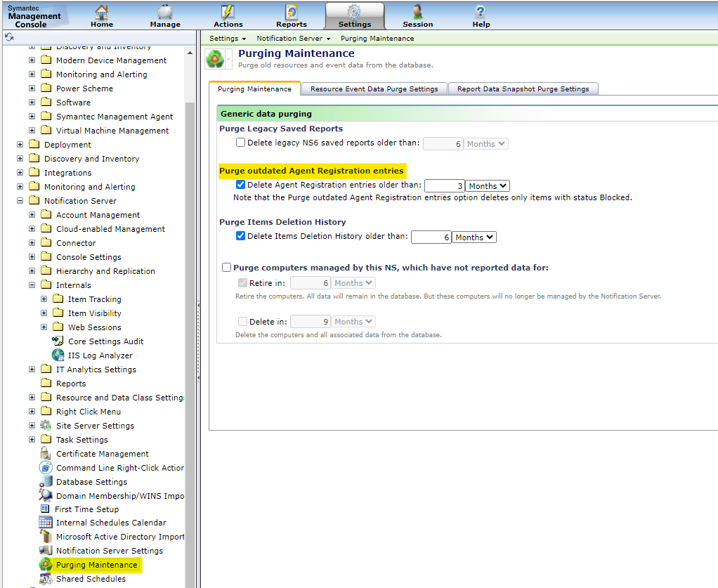Switch to Resource Event Data Purge Settings tab
718x588 pixels.
point(374,89)
